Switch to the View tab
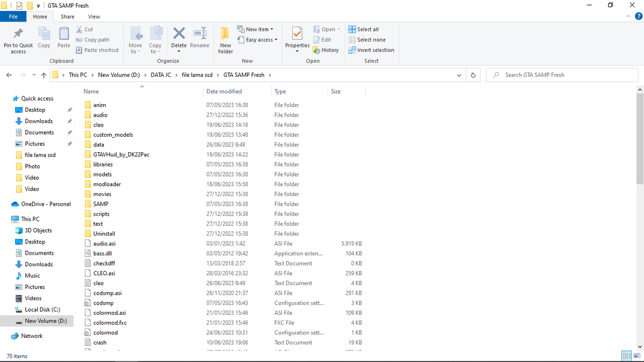This screenshot has height=362, width=644. pos(94,17)
